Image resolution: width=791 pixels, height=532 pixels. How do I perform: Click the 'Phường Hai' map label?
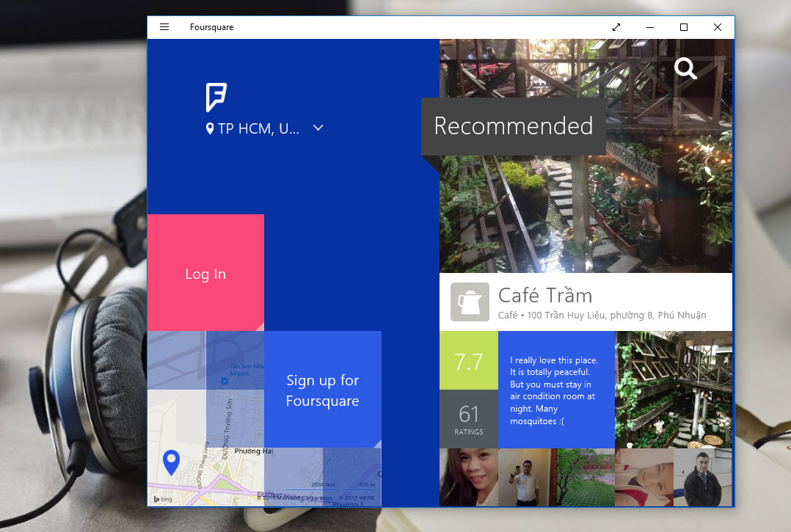254,451
